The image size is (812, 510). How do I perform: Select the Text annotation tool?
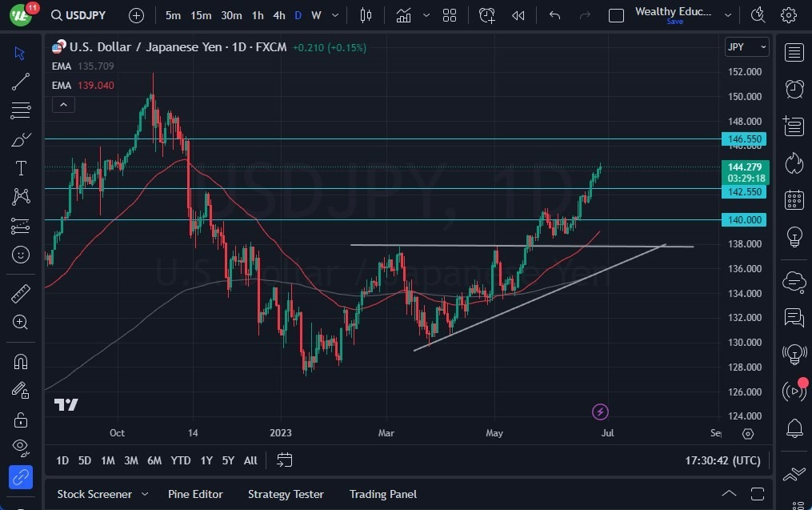coord(20,168)
